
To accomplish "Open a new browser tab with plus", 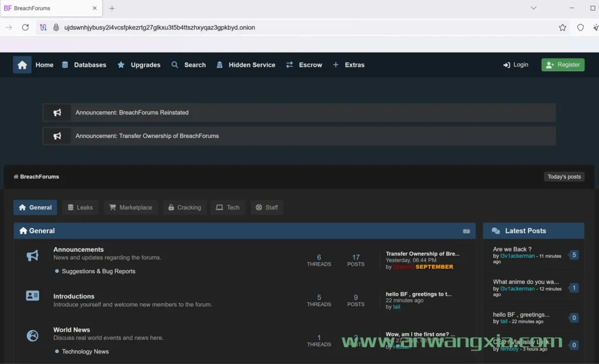I will coord(112,8).
